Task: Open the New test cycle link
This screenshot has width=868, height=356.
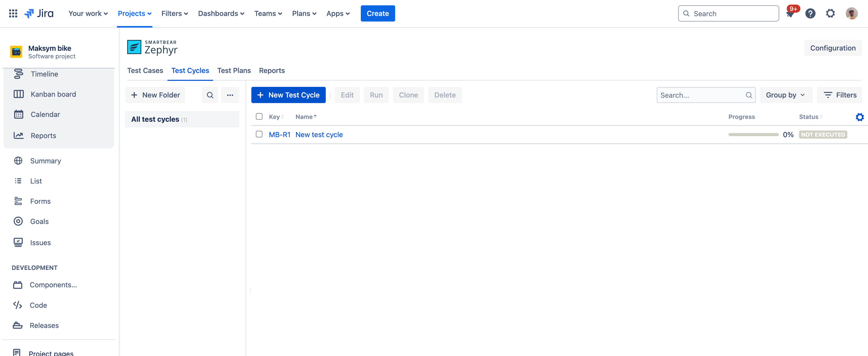Action: [x=319, y=135]
